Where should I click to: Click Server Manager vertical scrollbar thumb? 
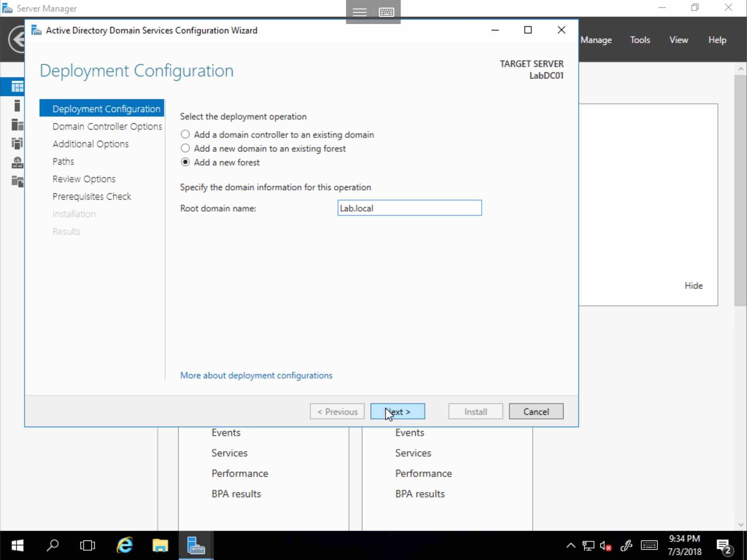coord(741,191)
